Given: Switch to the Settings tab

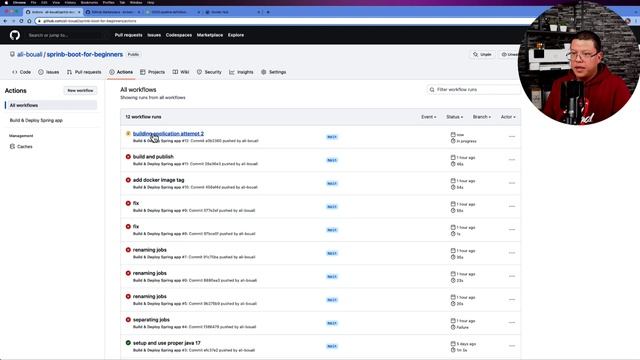Looking at the screenshot, I should (x=273, y=72).
